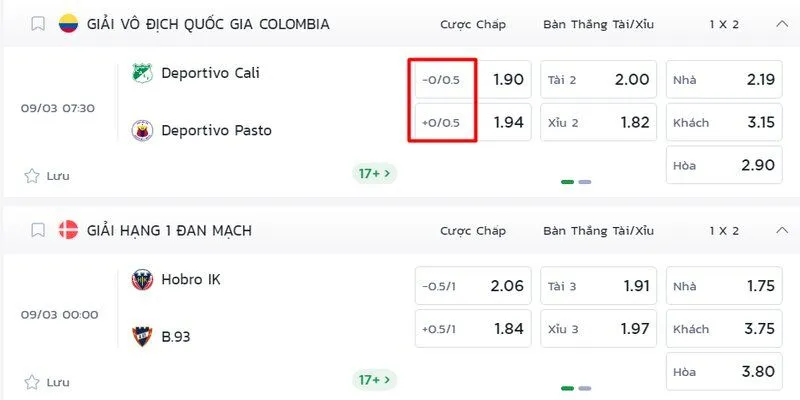This screenshot has height=400, width=800.
Task: Select Tài 2 odds 2.00
Action: click(598, 80)
